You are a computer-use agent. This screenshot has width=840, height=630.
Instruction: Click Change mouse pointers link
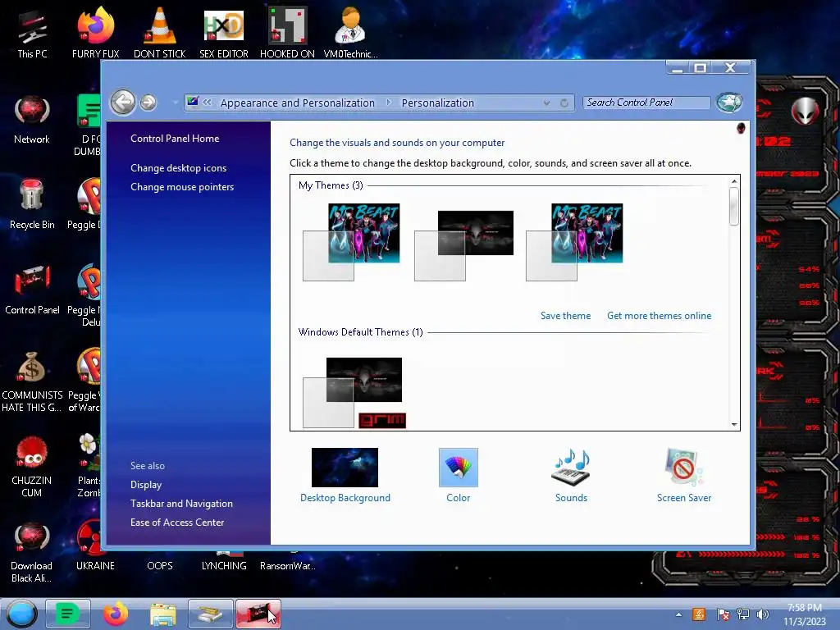pos(182,187)
